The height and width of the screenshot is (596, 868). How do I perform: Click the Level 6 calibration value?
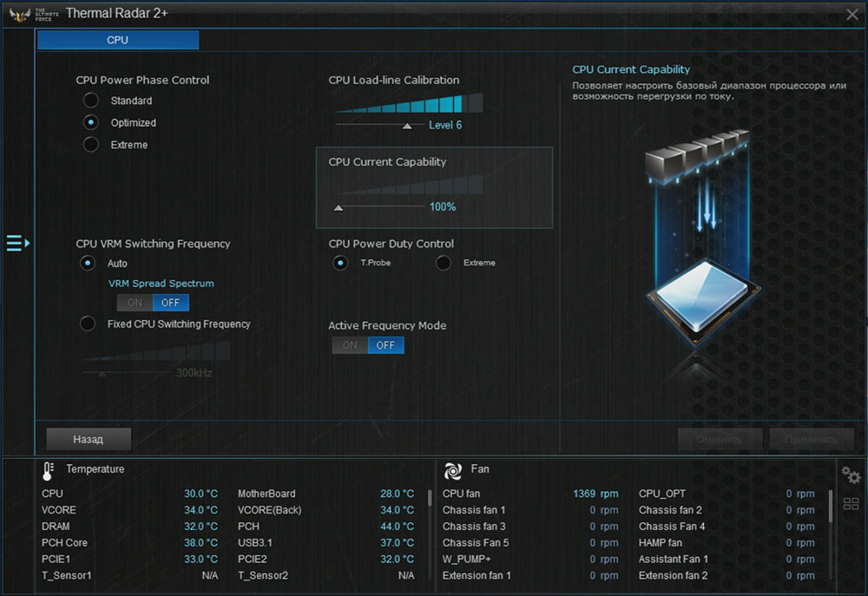[445, 125]
